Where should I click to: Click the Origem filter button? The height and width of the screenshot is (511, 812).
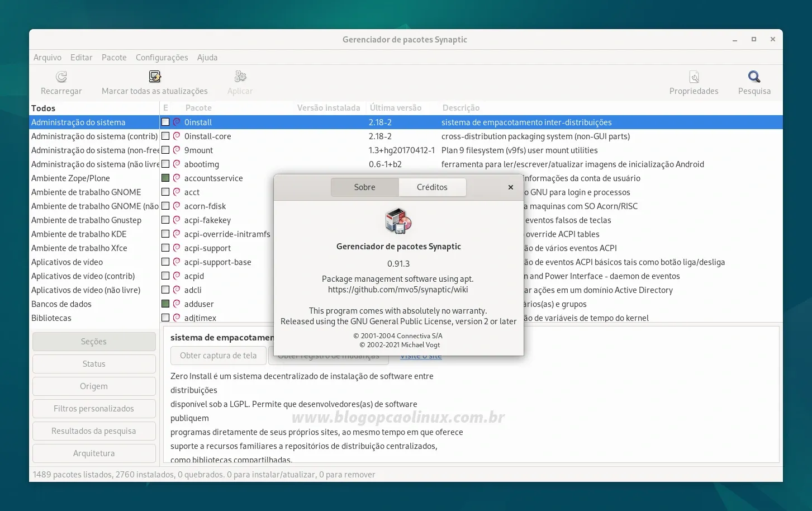click(94, 386)
